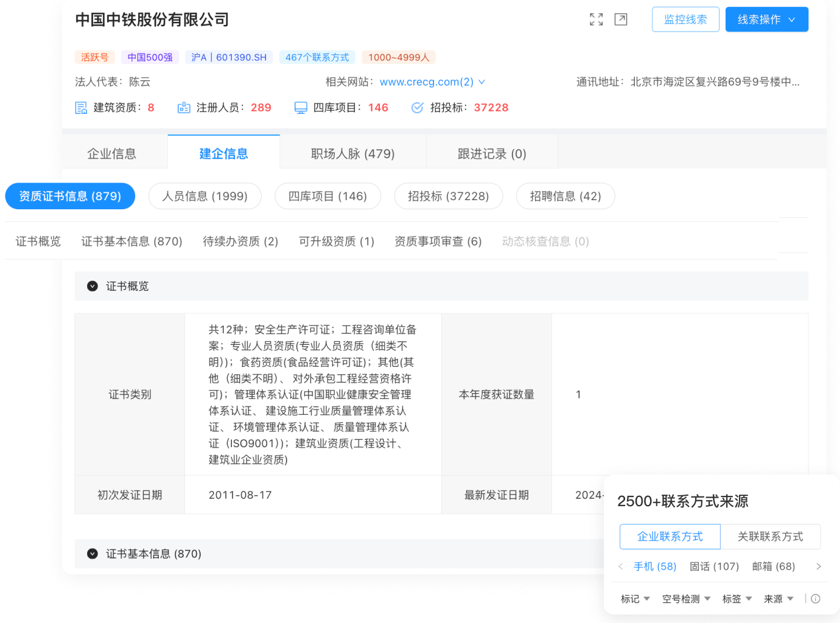840x623 pixels.
Task: Click legal representative name 陈云
Action: 139,82
